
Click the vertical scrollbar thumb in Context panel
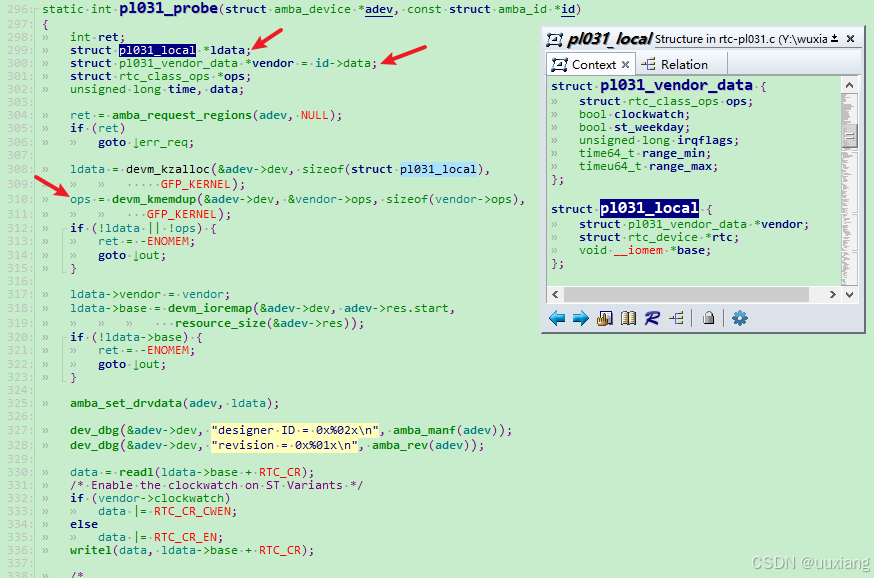[849, 135]
